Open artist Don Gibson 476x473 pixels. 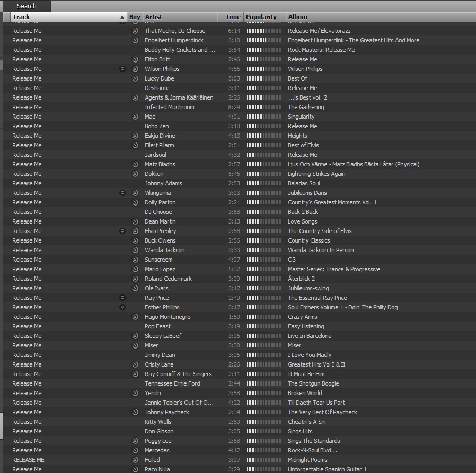point(159,432)
